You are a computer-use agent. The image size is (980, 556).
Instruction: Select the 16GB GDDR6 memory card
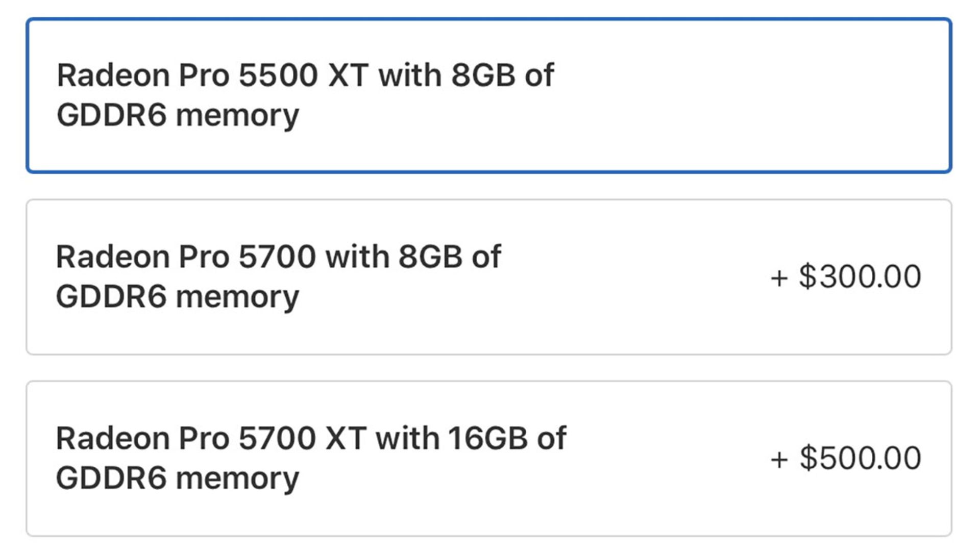tap(488, 458)
